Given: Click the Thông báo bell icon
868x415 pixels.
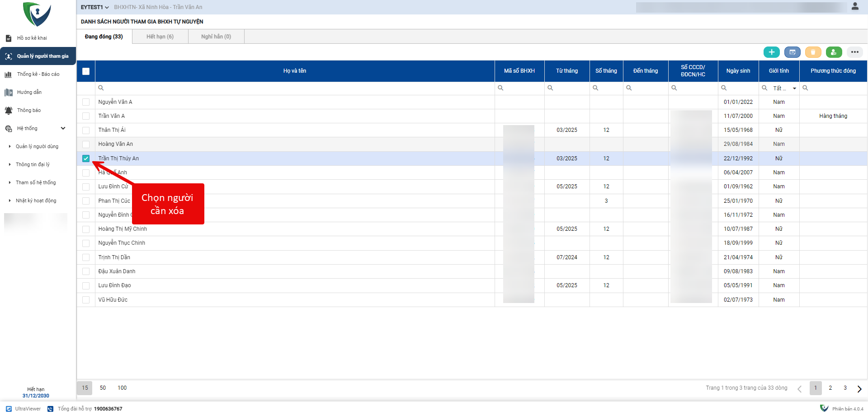Looking at the screenshot, I should point(9,111).
